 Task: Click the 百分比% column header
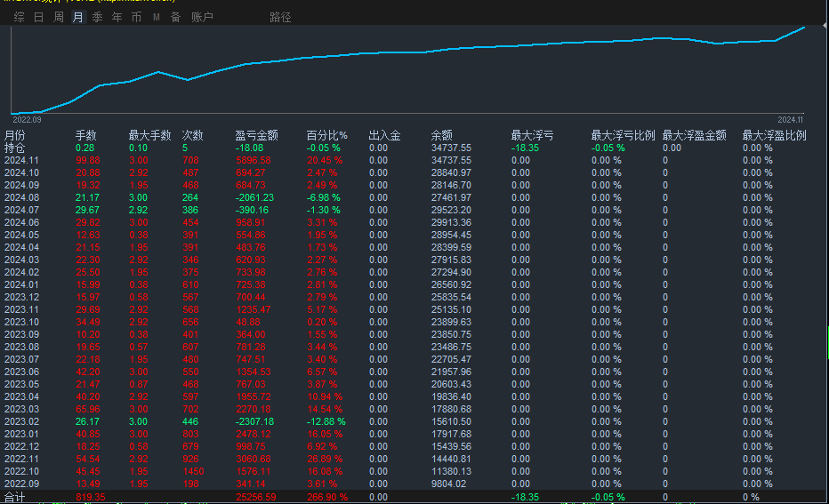tap(326, 135)
